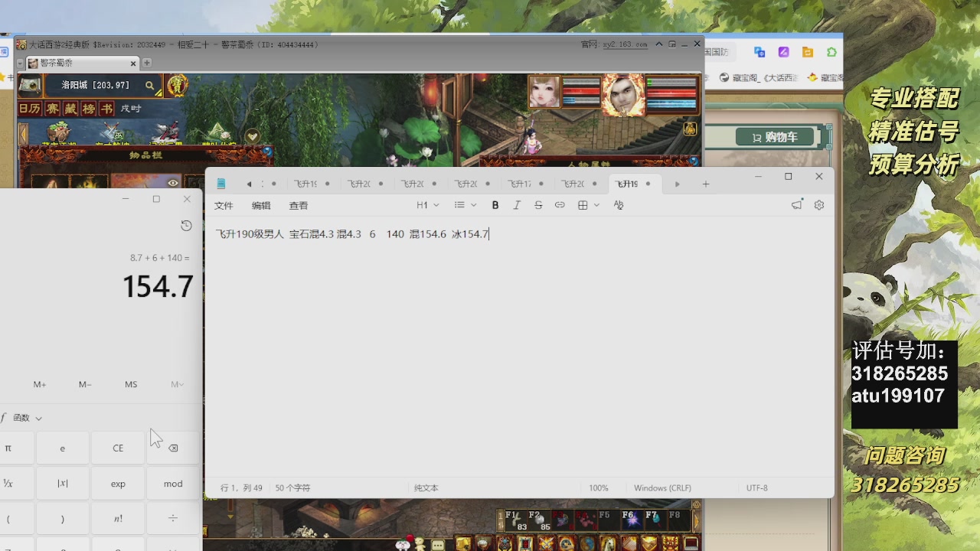Image resolution: width=980 pixels, height=551 pixels.
Task: Click the heart-shaped collapse button in game
Action: click(x=253, y=136)
